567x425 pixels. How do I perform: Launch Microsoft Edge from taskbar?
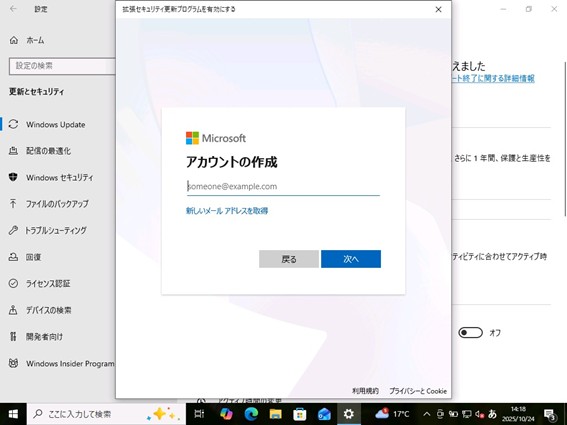(251, 414)
